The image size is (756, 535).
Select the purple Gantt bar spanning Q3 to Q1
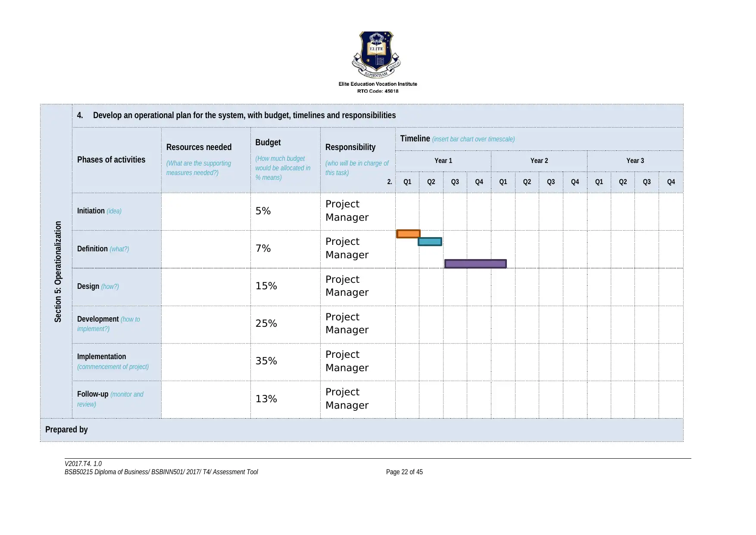475,263
